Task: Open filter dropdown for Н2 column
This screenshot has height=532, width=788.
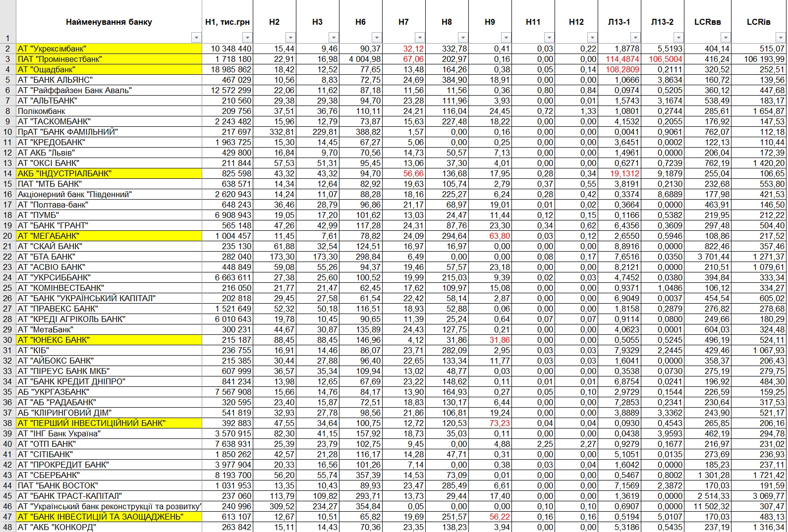Action: tap(290, 38)
